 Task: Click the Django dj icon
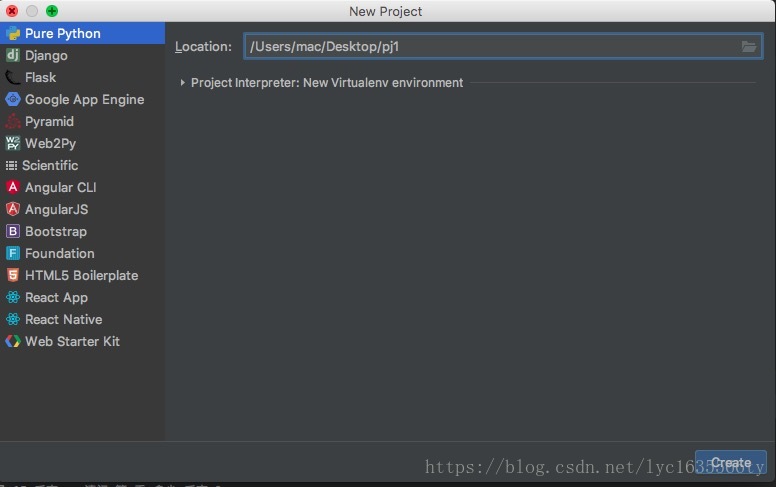click(13, 55)
